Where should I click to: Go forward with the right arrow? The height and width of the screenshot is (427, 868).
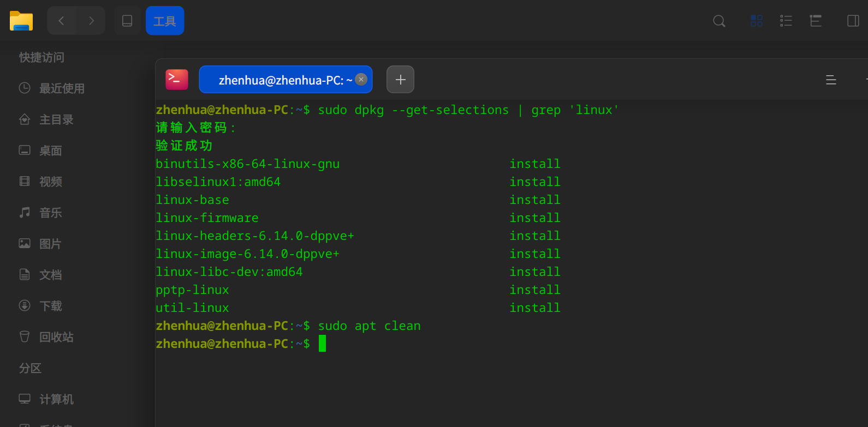(91, 21)
